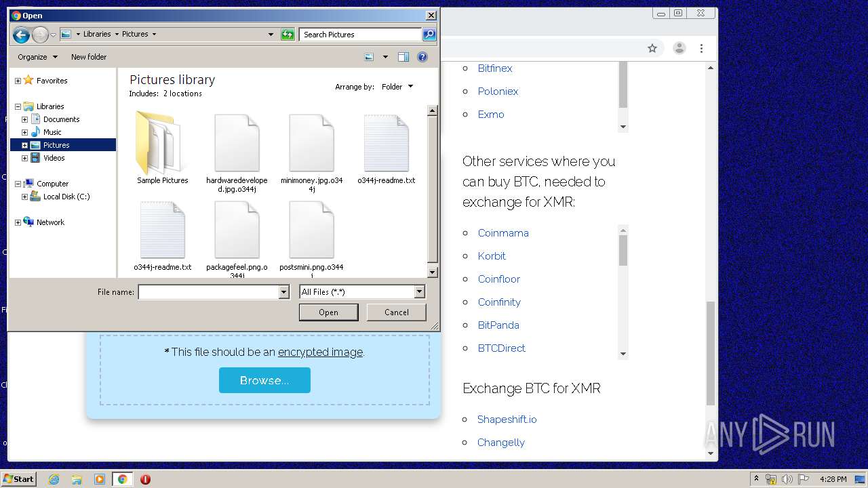Image resolution: width=868 pixels, height=488 pixels.
Task: Open the file type All Files dropdown
Action: (419, 291)
